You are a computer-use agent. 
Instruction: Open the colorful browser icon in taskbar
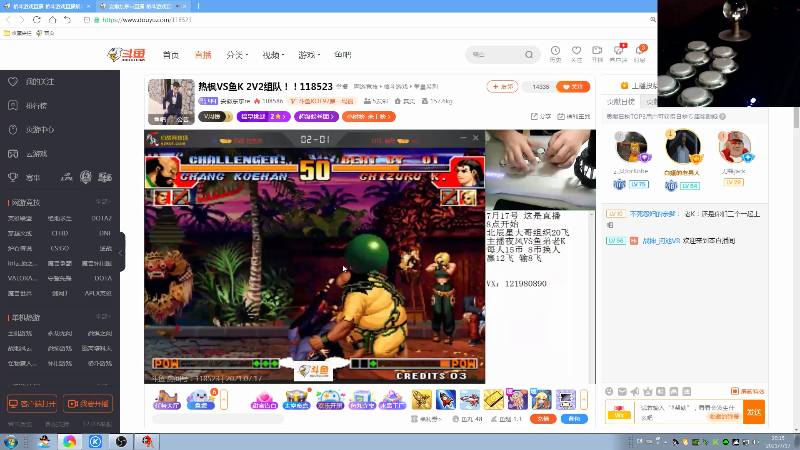click(x=69, y=441)
